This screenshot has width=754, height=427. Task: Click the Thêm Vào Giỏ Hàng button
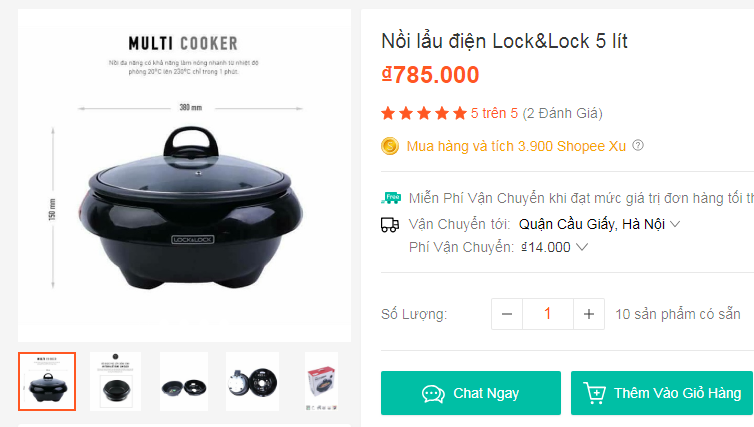pyautogui.click(x=662, y=393)
